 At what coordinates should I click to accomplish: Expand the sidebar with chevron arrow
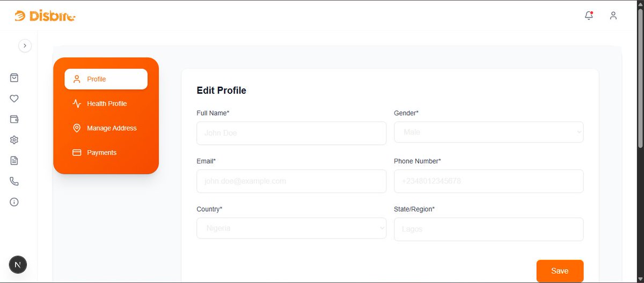25,46
